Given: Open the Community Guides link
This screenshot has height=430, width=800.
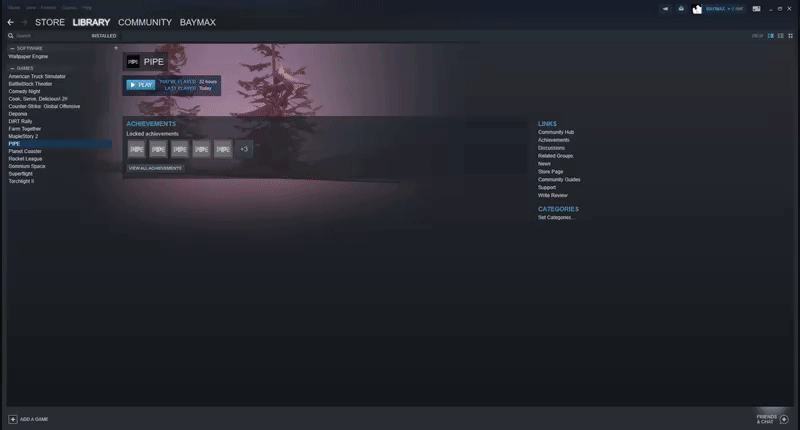Looking at the screenshot, I should coord(559,180).
